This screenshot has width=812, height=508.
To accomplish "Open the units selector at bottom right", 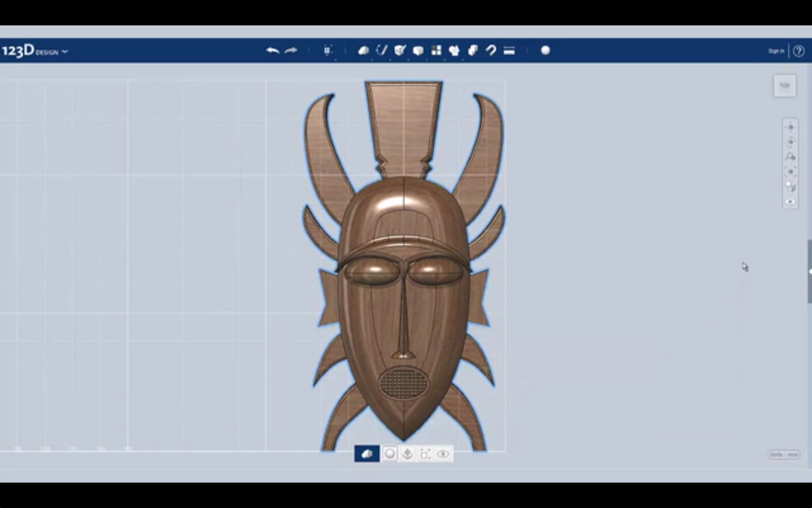I will (784, 454).
